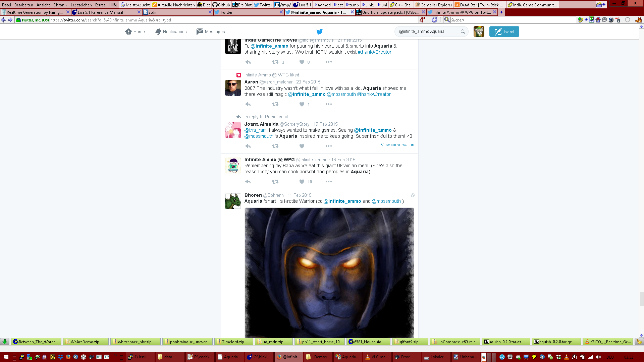
Task: Like Aaron's tweet about Aquaria
Action: point(302,104)
